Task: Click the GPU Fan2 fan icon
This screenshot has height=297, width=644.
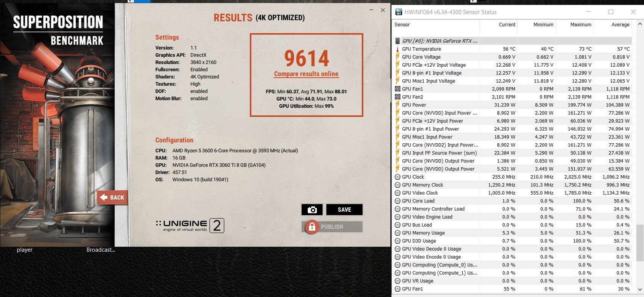Action: coord(398,97)
